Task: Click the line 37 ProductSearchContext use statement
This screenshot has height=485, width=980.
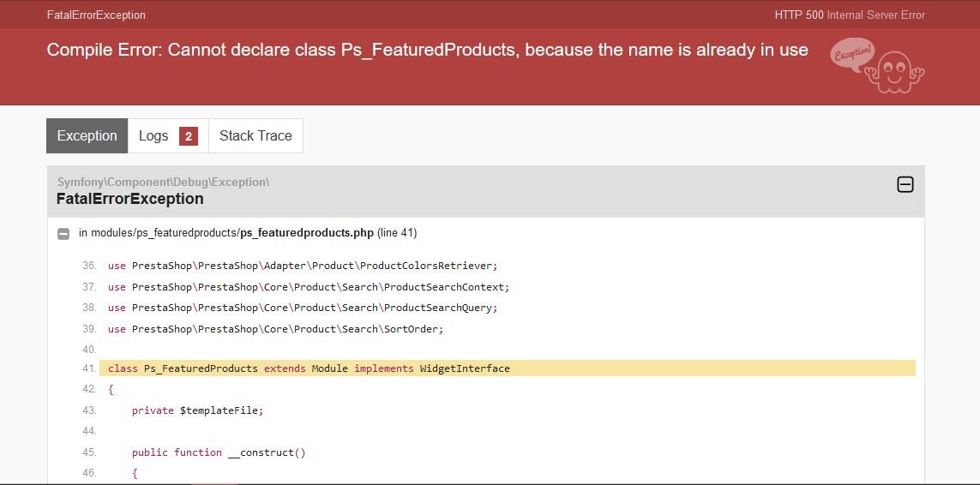Action: pyautogui.click(x=309, y=287)
